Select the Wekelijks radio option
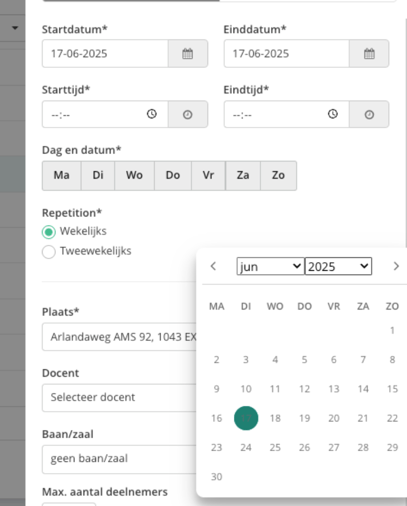Image resolution: width=407 pixels, height=506 pixels. coord(49,232)
